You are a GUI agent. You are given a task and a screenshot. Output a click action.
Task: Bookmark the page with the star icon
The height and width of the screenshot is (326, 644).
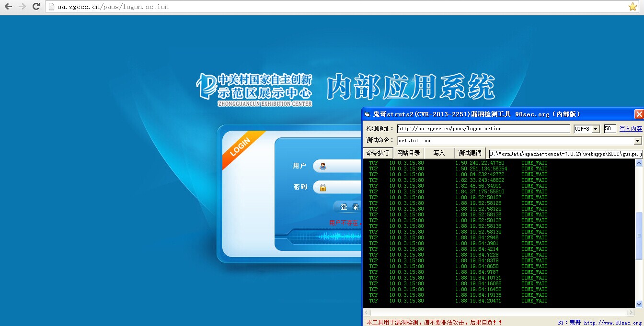632,7
